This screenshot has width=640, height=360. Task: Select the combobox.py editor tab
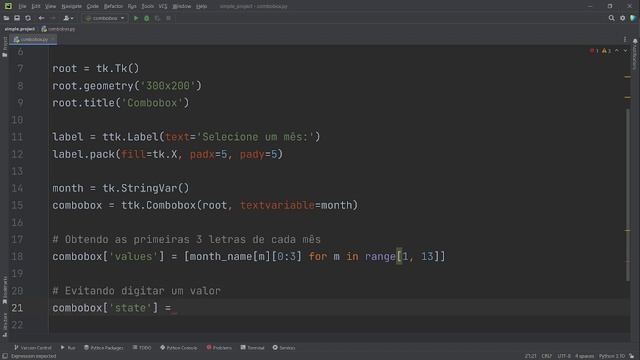tap(33, 40)
